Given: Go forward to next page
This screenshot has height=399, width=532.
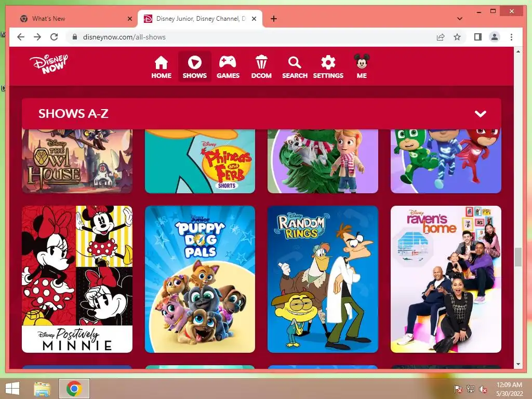Looking at the screenshot, I should 37,37.
